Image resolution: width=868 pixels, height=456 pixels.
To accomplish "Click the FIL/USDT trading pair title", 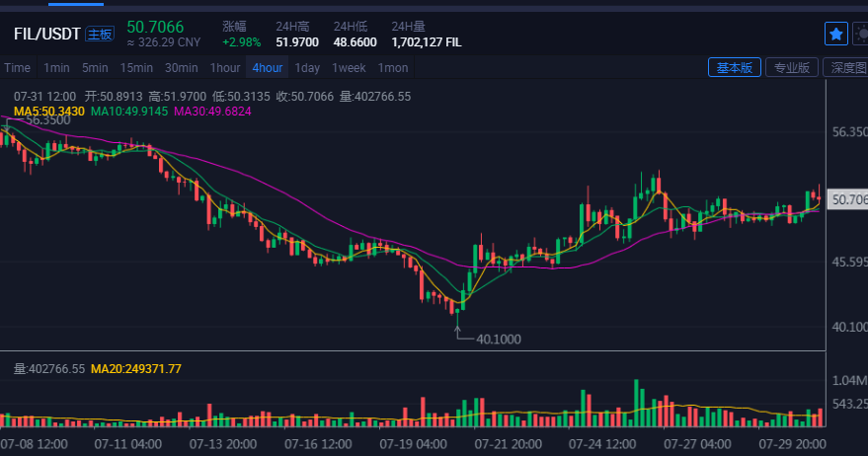I will coord(47,34).
